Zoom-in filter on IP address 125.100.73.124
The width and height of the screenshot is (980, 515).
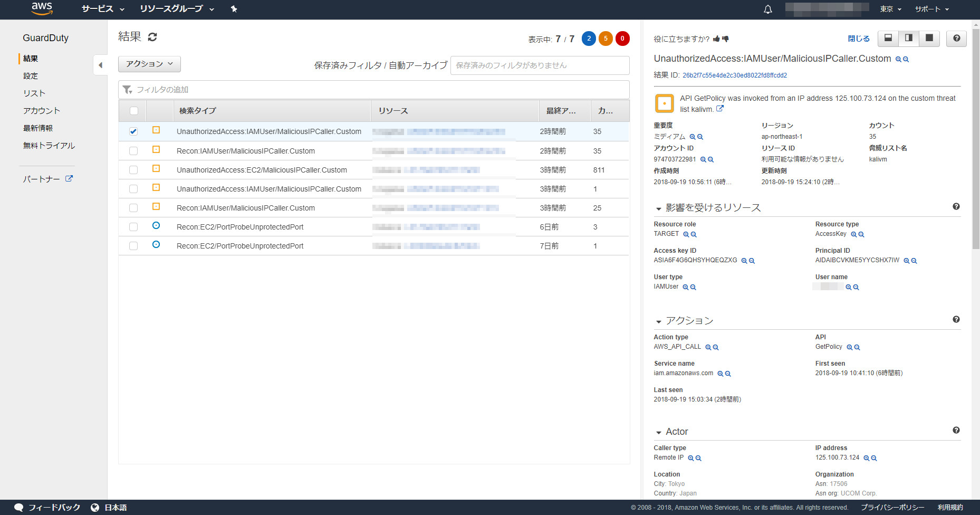tap(866, 458)
